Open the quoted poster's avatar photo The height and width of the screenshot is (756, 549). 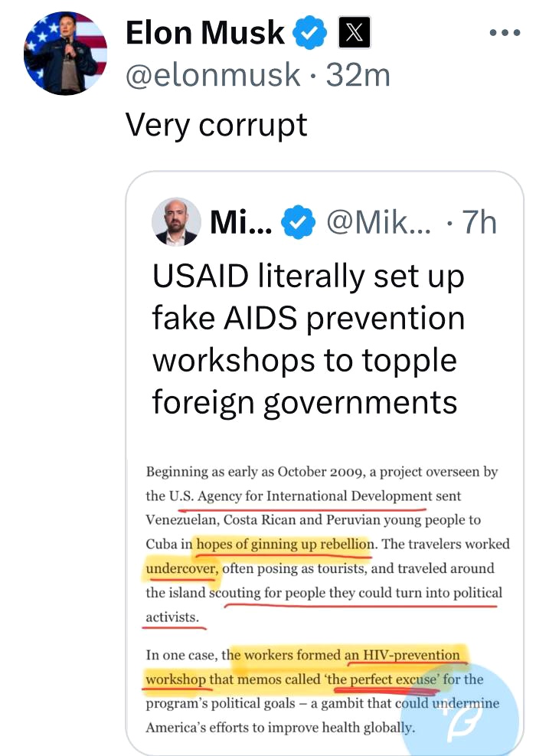click(176, 222)
